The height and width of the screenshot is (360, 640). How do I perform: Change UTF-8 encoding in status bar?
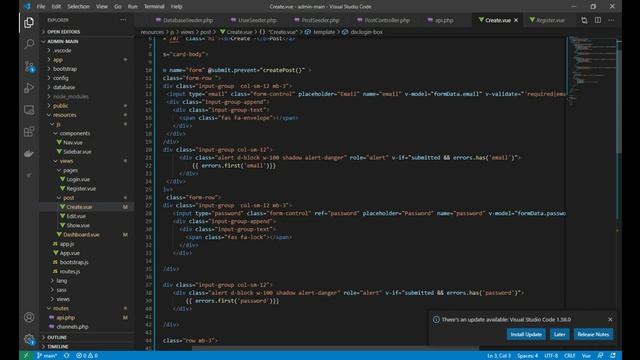pyautogui.click(x=551, y=356)
